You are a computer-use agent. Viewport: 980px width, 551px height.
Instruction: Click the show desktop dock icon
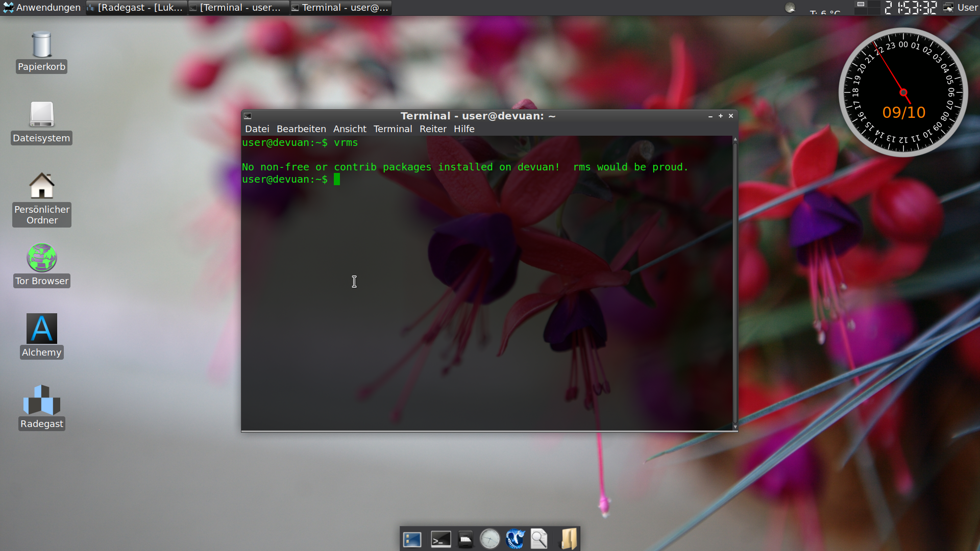click(x=412, y=539)
